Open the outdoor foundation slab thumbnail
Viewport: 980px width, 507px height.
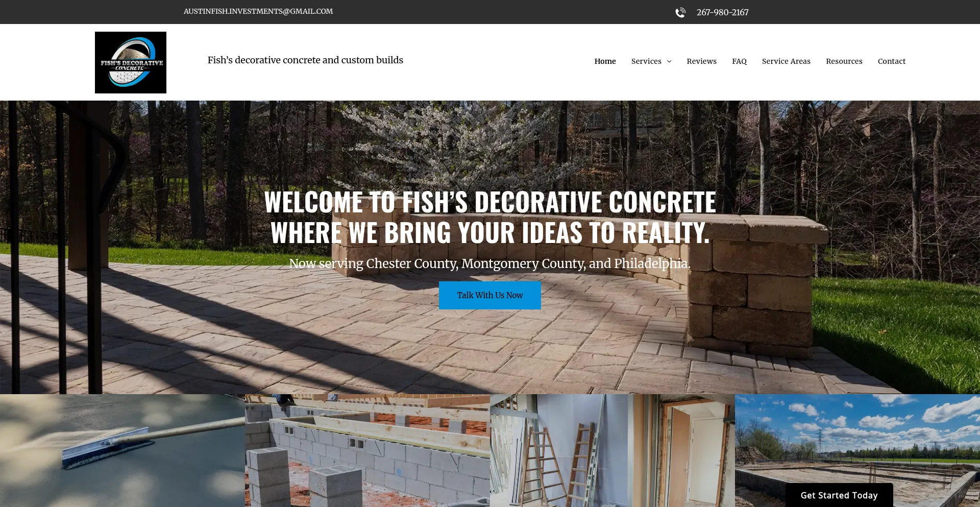point(857,439)
